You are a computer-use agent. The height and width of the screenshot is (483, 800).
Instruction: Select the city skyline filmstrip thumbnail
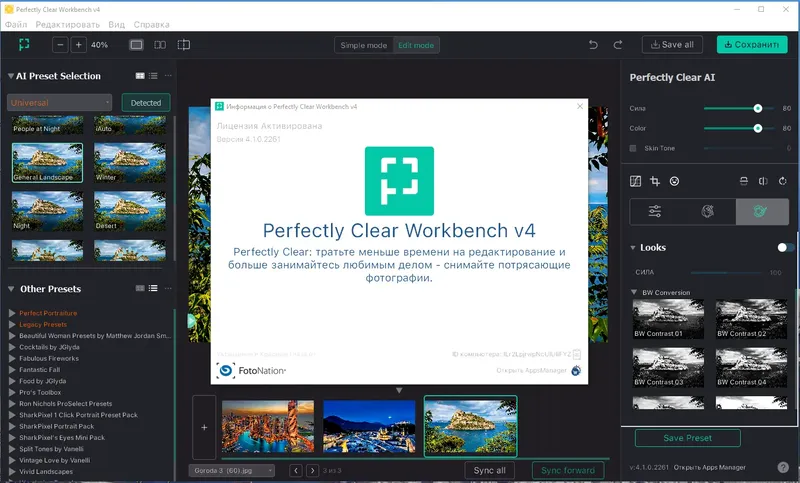tap(268, 426)
